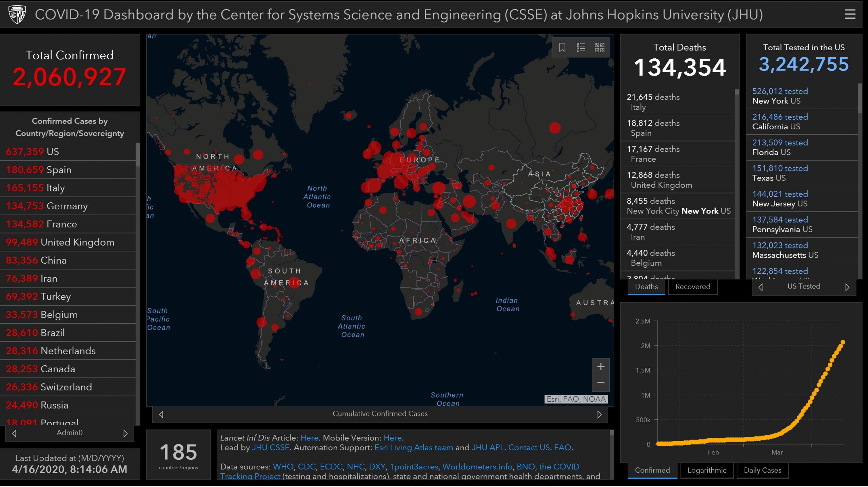
Task: Go to previous map layer arrow
Action: tap(161, 414)
